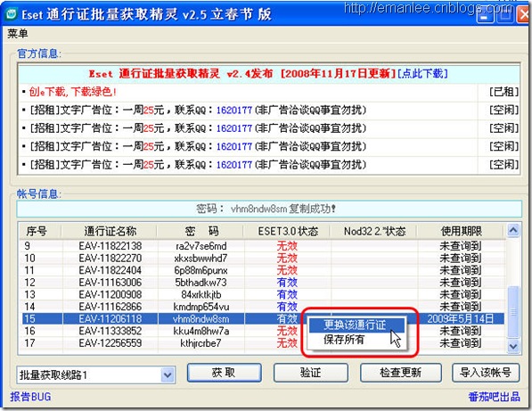The image size is (532, 411).
Task: Choose 更换该通行证 from context menu
Action: coord(356,325)
